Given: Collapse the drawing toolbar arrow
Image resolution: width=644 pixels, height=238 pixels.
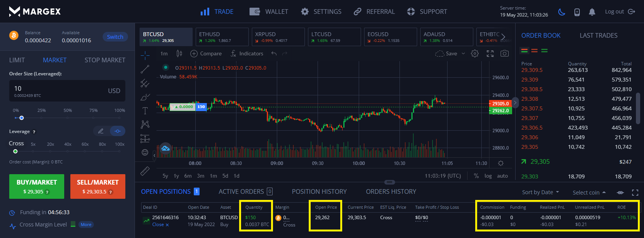Looking at the screenshot, I should click(x=155, y=155).
